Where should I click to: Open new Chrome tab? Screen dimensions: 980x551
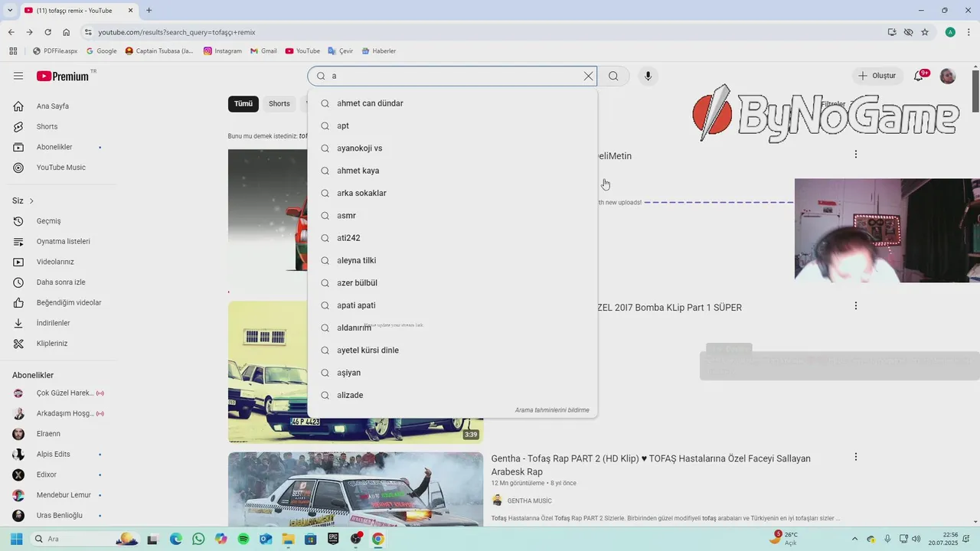(x=149, y=10)
